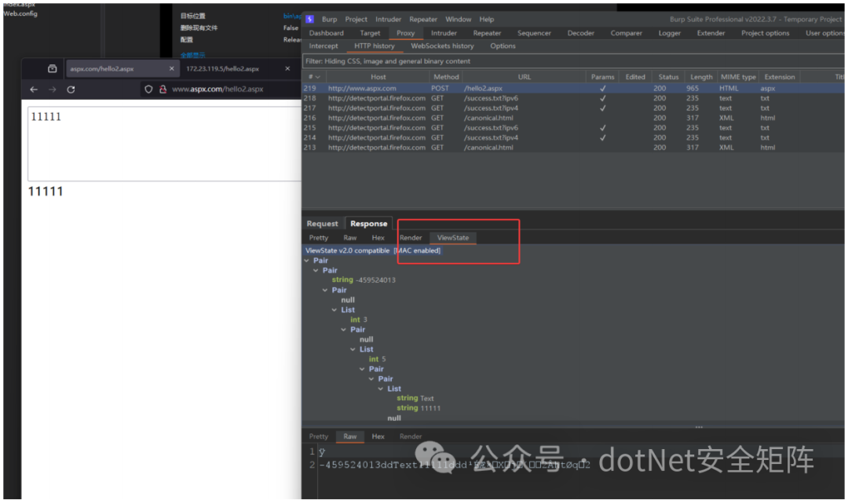The width and height of the screenshot is (848, 504).
Task: Switch to the Request tab
Action: [323, 223]
